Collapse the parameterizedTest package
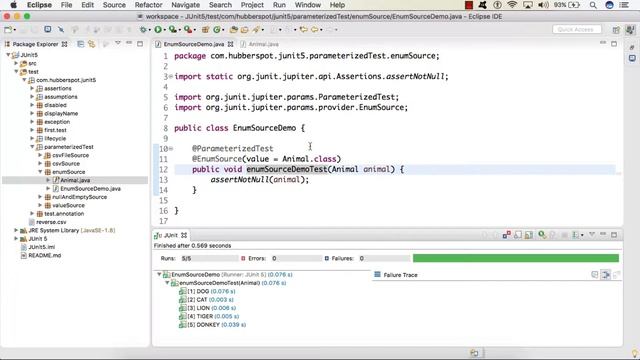640x360 pixels. coord(32,147)
